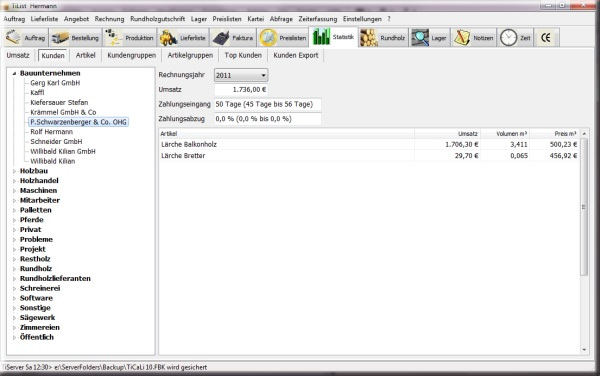Screen dimensions: 600x376
Task: Select customer Gerg Karl GmbH
Action: pos(55,83)
